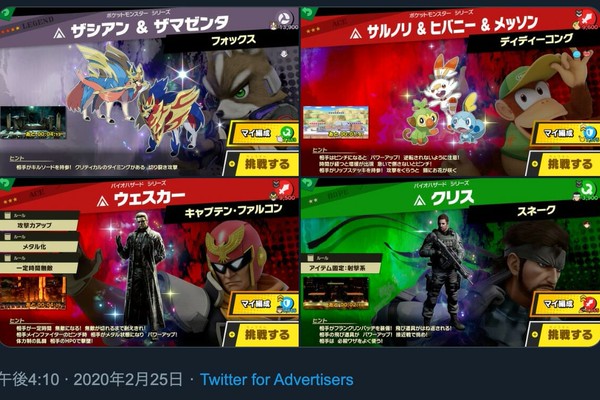Screen dimensions: 600x400
Task: Click the green back arrow on Wesker panel
Action: coord(5,184)
